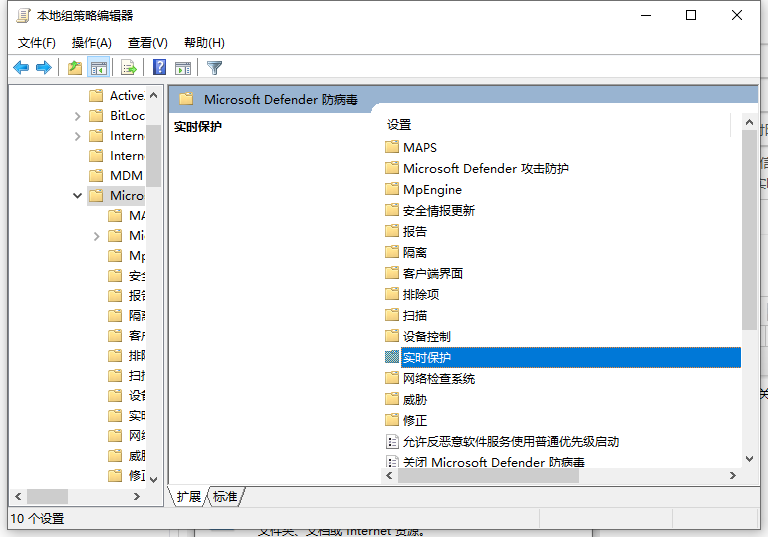Click tree pane scroll down arrow
768x537 pixels.
pyautogui.click(x=154, y=479)
